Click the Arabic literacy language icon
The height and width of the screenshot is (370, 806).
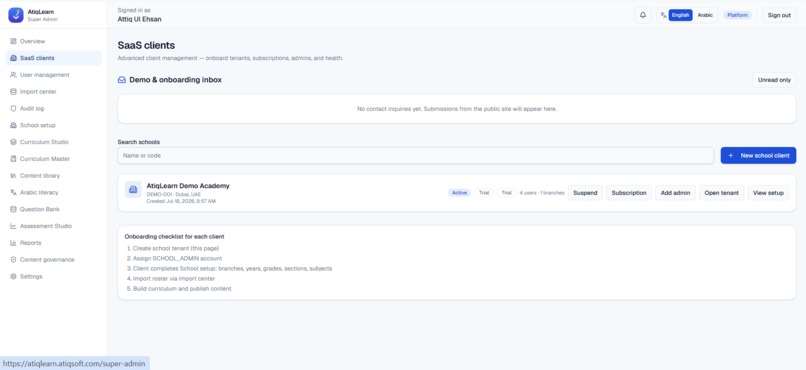click(x=13, y=193)
